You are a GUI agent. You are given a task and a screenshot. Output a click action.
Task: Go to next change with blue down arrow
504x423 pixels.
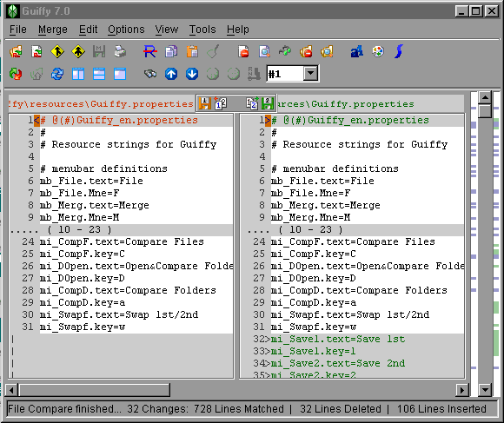click(x=192, y=74)
